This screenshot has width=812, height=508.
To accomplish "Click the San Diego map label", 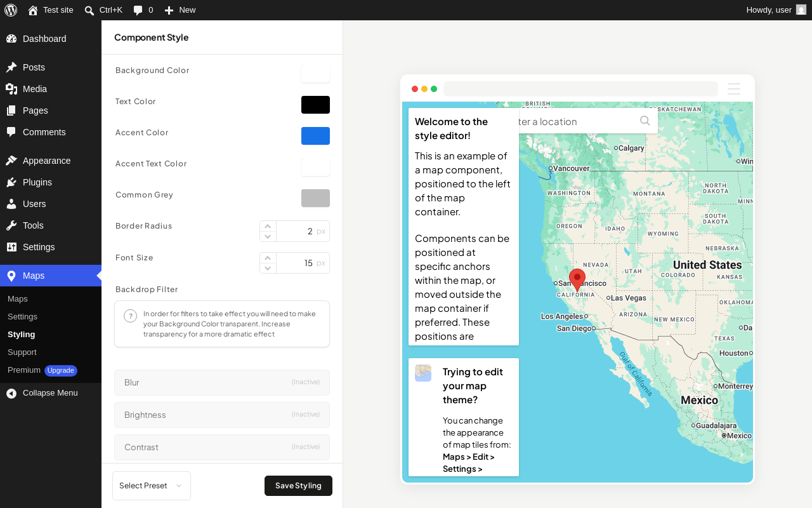I will 573,328.
